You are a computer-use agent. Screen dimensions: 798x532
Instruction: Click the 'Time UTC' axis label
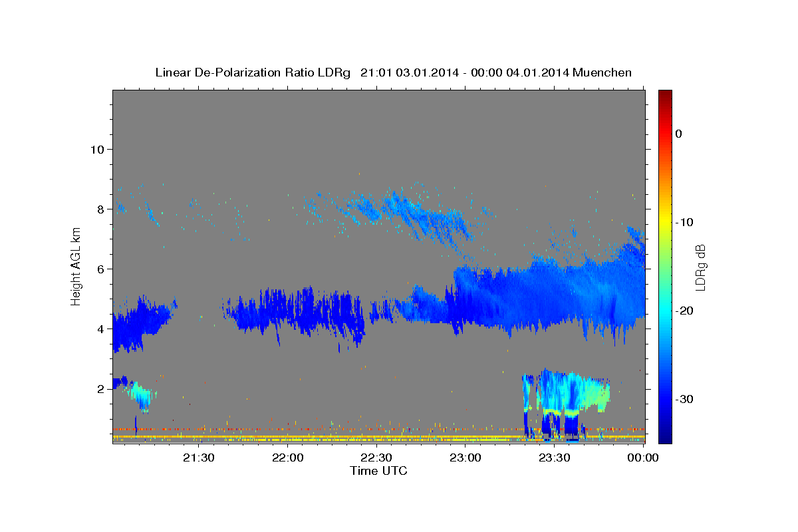pyautogui.click(x=378, y=471)
